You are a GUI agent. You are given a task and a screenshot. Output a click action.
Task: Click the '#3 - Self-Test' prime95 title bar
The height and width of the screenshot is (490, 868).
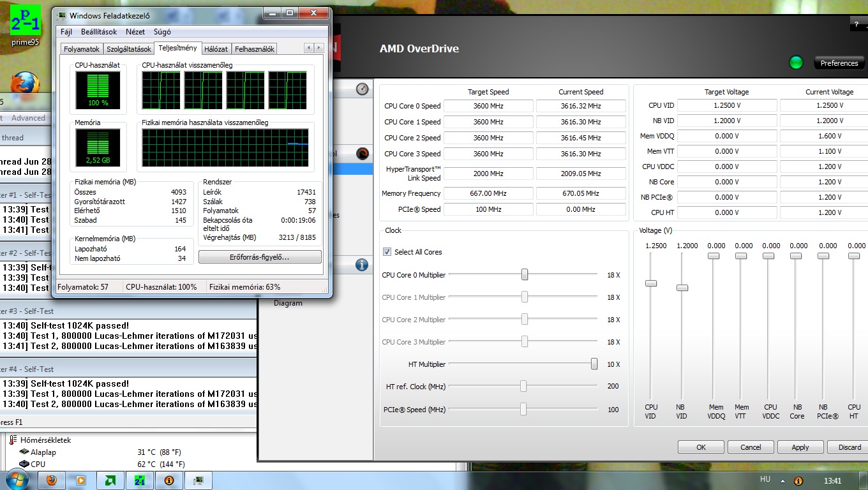pos(128,311)
